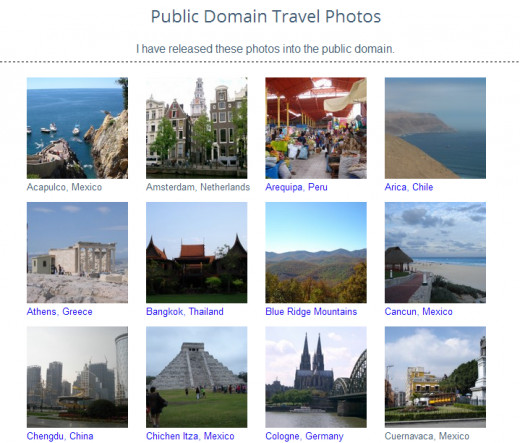The height and width of the screenshot is (443, 520).
Task: Open the Athens temple ruins thumbnail
Action: click(77, 252)
